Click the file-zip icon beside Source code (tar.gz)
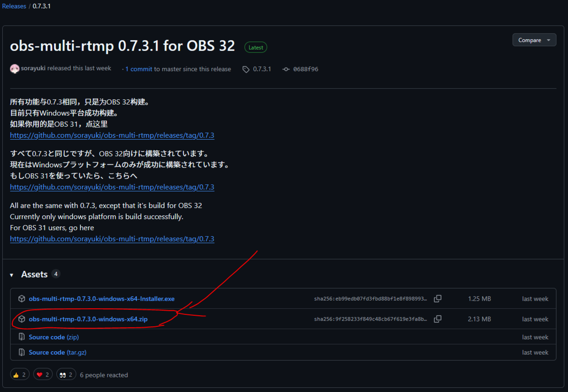The image size is (568, 392). click(x=22, y=352)
